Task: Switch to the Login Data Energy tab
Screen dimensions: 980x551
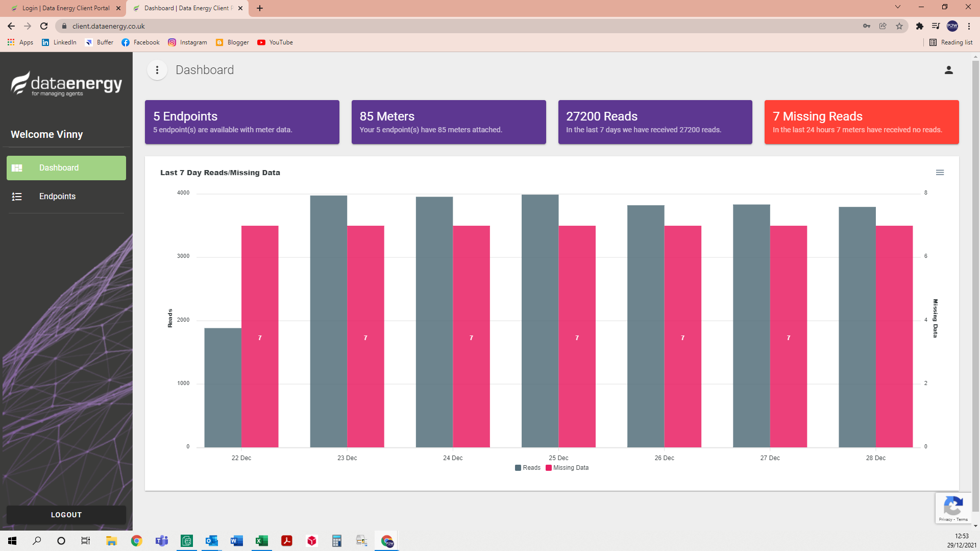Action: (x=65, y=8)
